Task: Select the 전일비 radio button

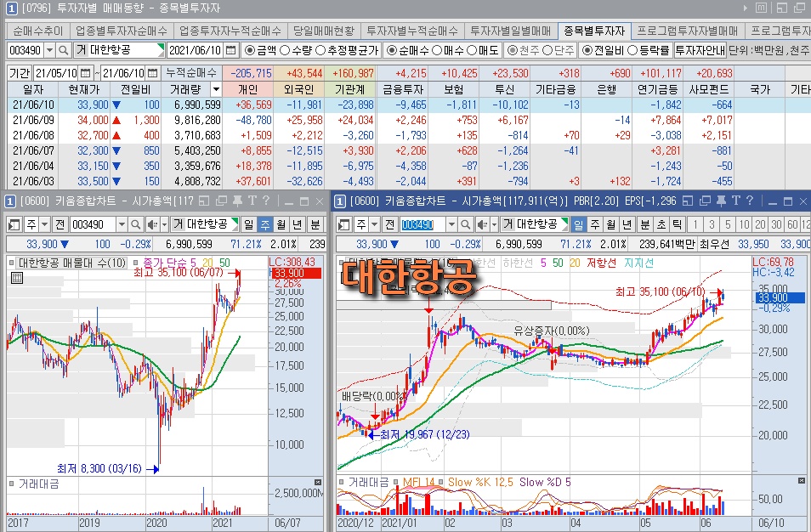Action: (587, 50)
